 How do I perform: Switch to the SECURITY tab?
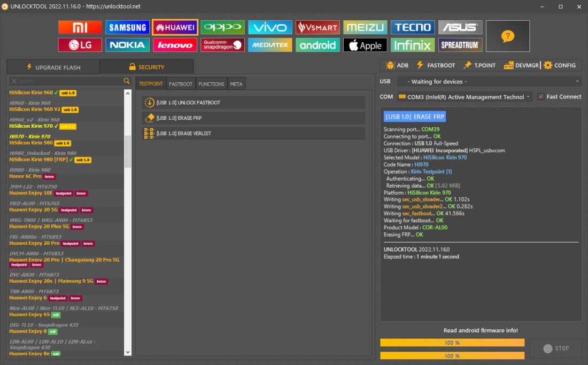coord(146,67)
